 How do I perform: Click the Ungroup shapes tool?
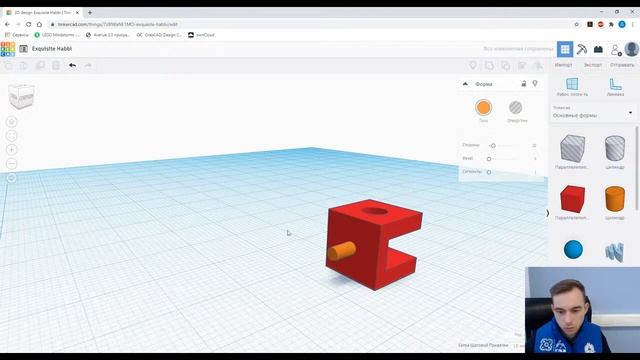click(506, 65)
